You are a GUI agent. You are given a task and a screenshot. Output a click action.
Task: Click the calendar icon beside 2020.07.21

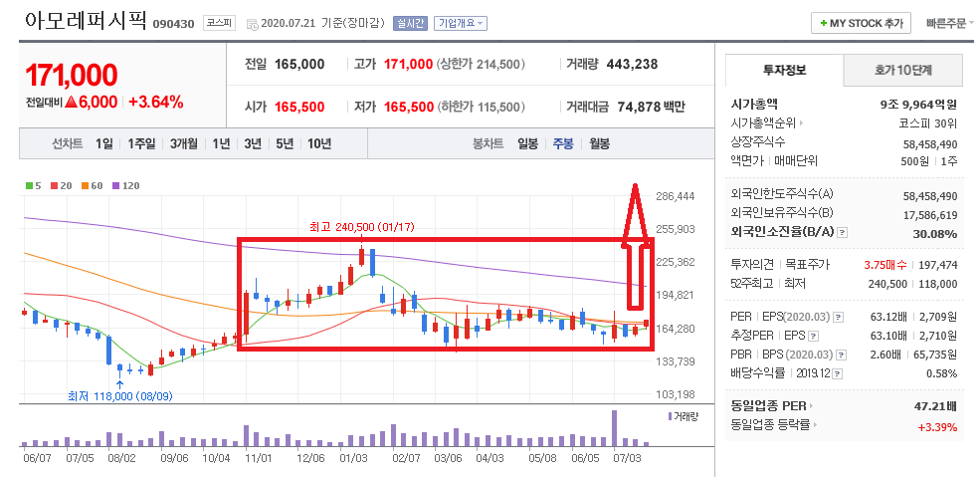point(253,24)
